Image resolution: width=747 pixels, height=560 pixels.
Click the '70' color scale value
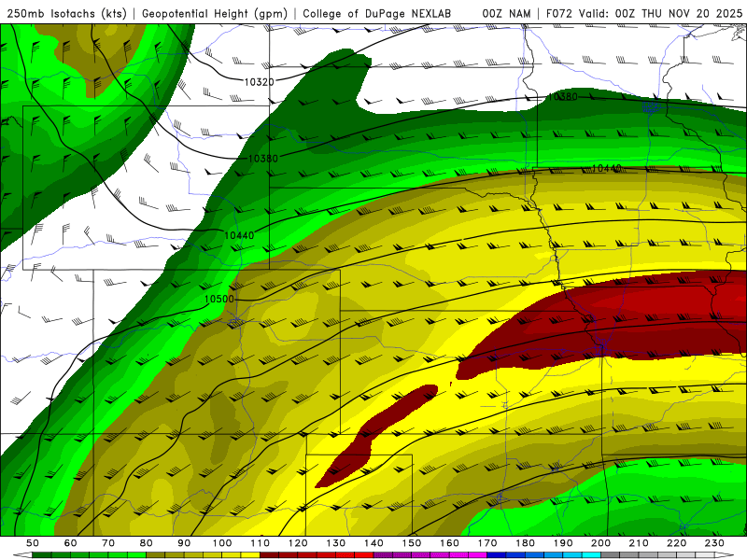pos(108,543)
